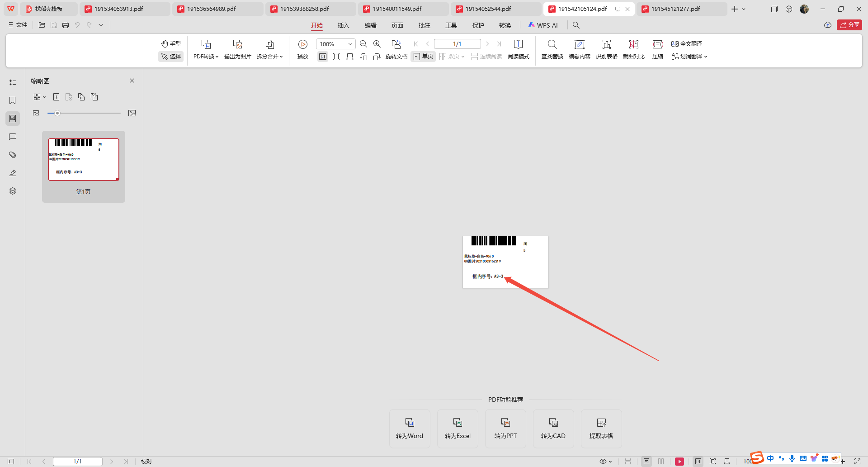Click the 识别表格 recognize table tool
The height and width of the screenshot is (467, 868).
point(606,49)
